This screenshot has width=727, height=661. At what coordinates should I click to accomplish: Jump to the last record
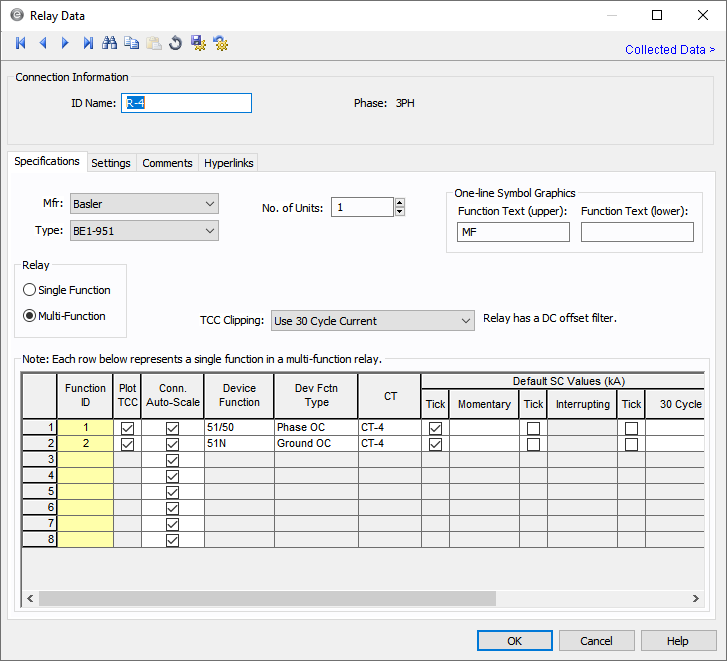88,43
